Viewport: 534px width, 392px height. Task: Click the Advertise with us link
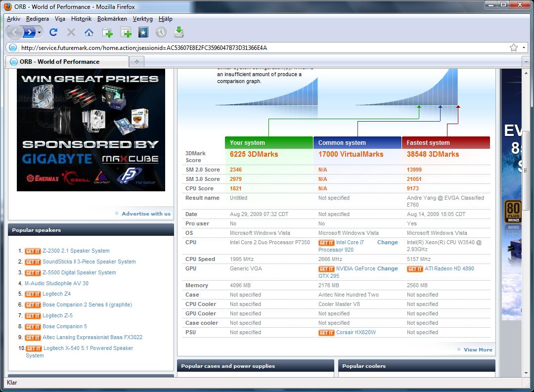(146, 214)
